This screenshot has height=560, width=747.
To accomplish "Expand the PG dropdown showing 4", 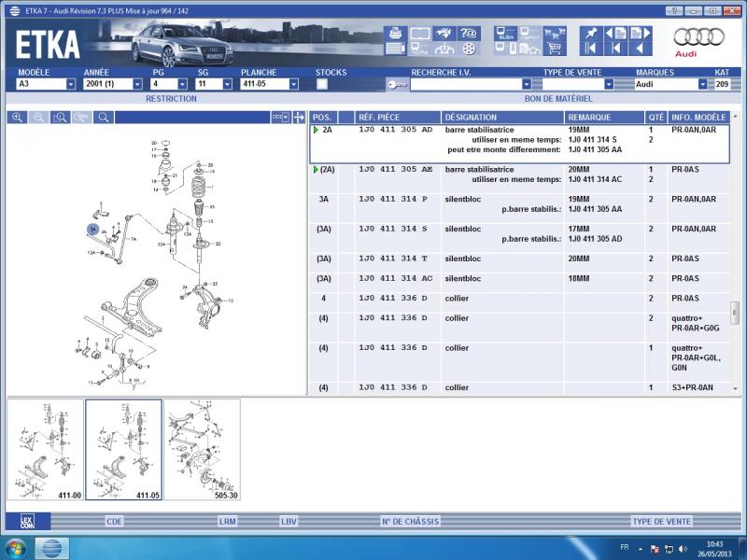I will 182,84.
